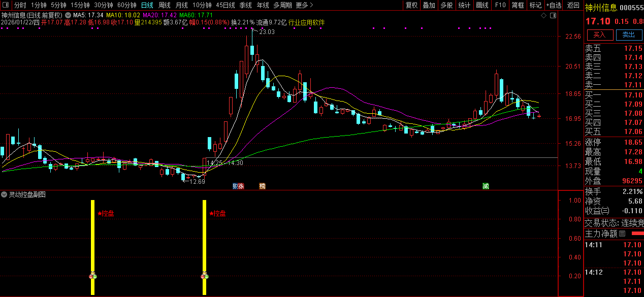Image resolution: width=644 pixels, height=297 pixels.
Task: Select the 60分钟 period tab
Action: pyautogui.click(x=126, y=5)
